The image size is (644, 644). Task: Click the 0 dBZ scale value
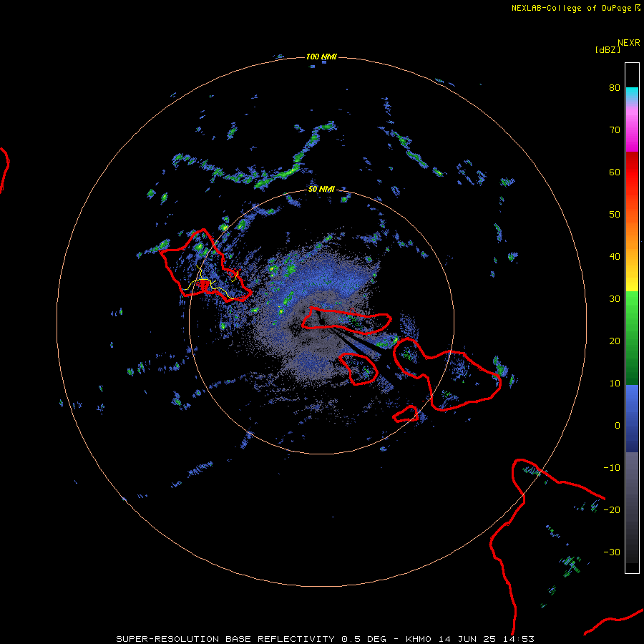pyautogui.click(x=618, y=426)
